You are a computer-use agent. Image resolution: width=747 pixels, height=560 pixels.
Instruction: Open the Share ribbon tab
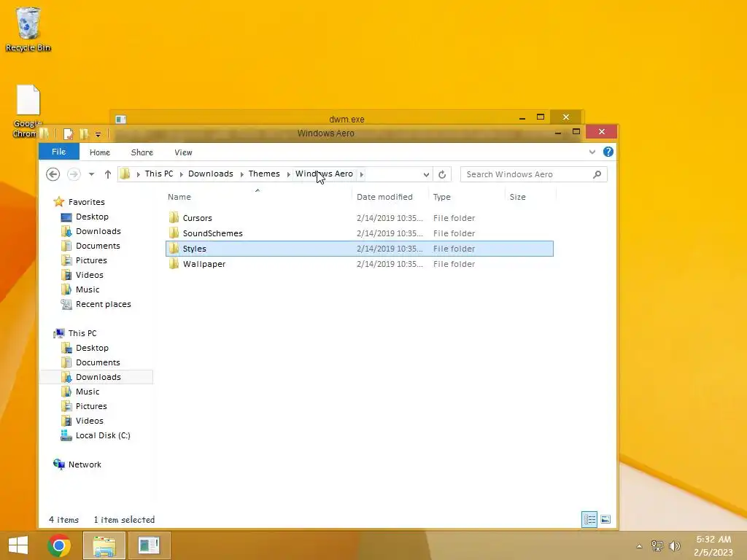(x=142, y=152)
